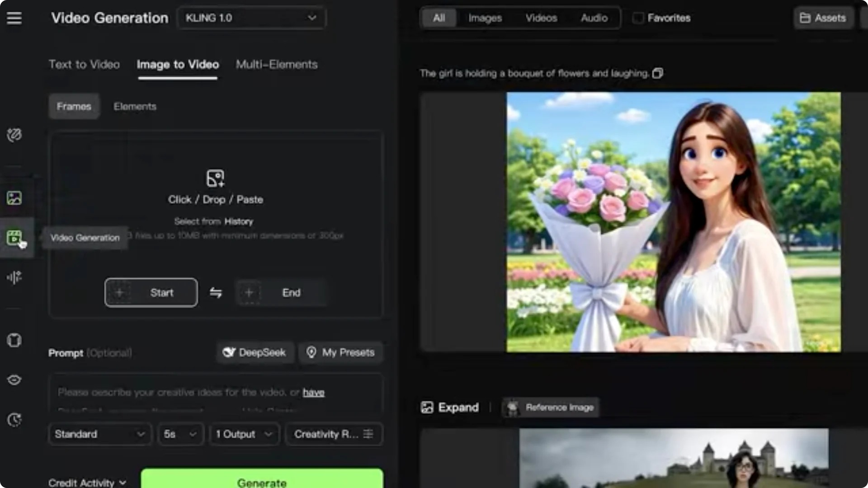Toggle DeepSeek prompt assistance
The width and height of the screenshot is (868, 488).
[x=255, y=352]
